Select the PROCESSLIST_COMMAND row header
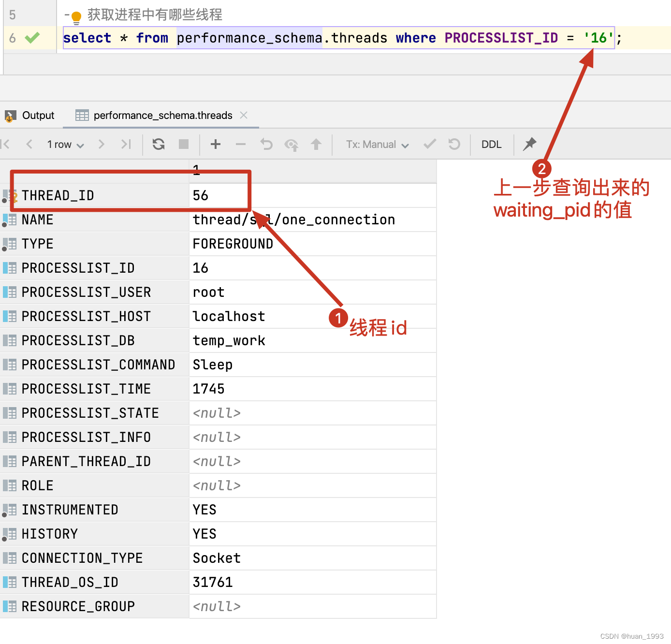Viewport: 671px width, 644px height. [x=95, y=365]
